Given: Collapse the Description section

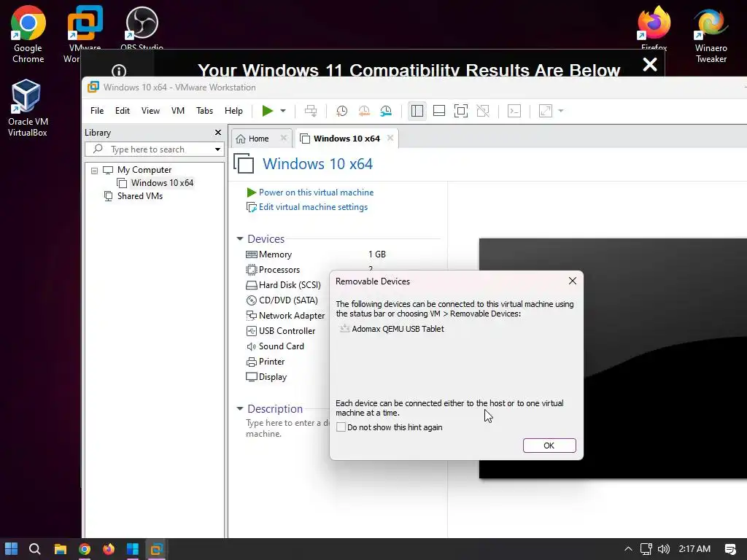Looking at the screenshot, I should tap(240, 408).
